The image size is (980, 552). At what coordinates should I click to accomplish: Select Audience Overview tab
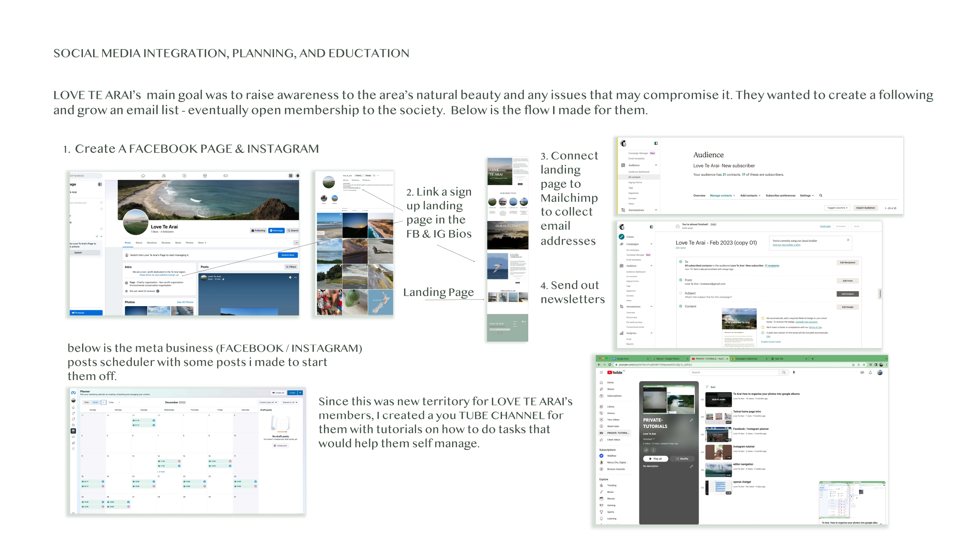click(x=699, y=195)
